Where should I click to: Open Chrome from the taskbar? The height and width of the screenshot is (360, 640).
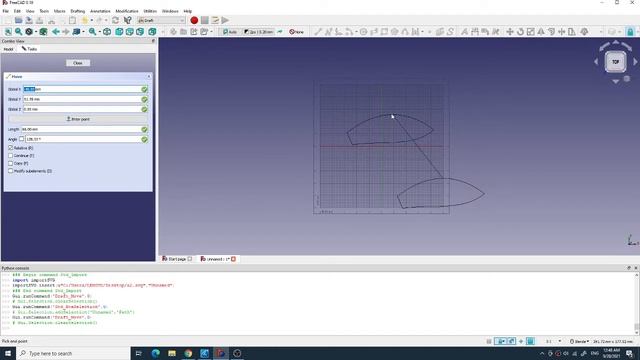(188, 353)
